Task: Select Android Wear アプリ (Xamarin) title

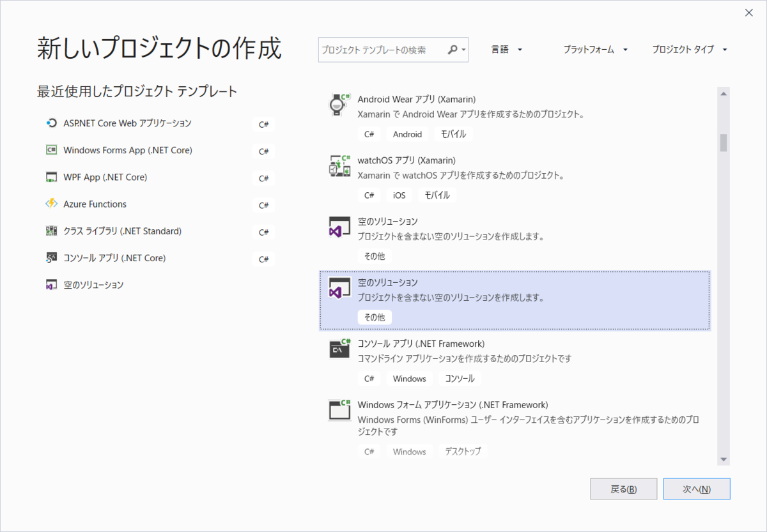Action: pos(417,99)
